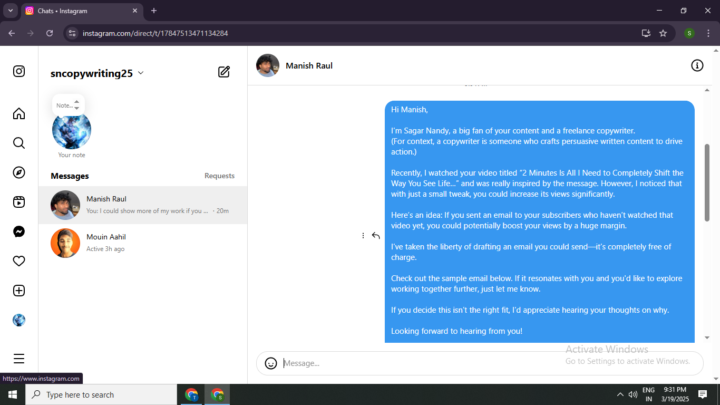This screenshot has width=720, height=405.
Task: Start a new message with pencil icon
Action: click(x=224, y=72)
